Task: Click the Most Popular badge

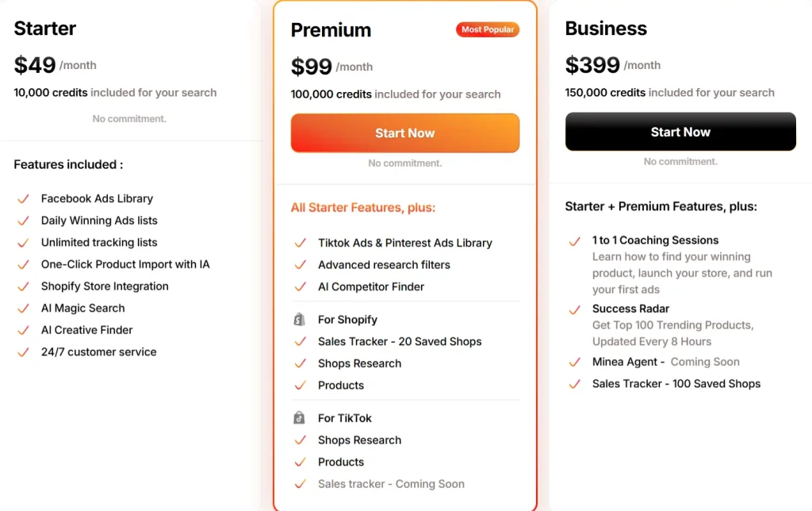Action: [488, 29]
